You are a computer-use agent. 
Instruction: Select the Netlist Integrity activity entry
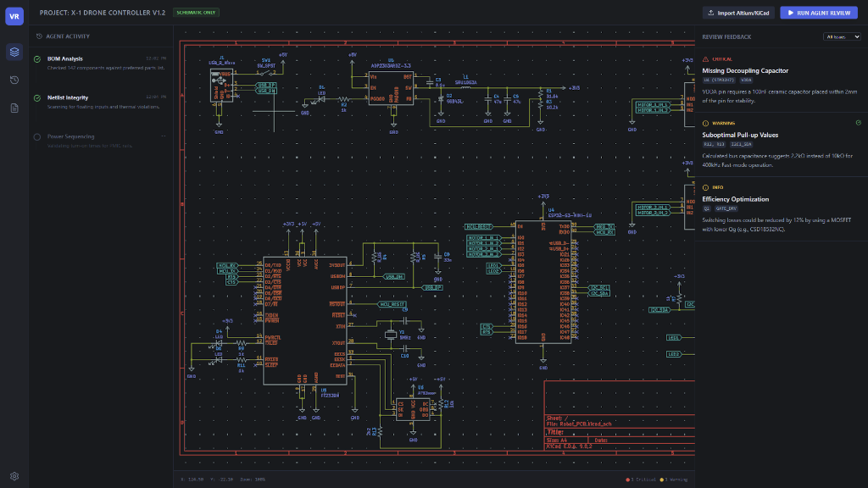tap(101, 102)
